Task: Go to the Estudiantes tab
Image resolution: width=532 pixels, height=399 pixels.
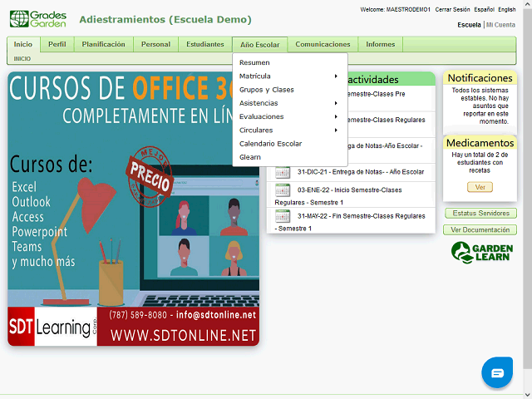Action: tap(205, 44)
